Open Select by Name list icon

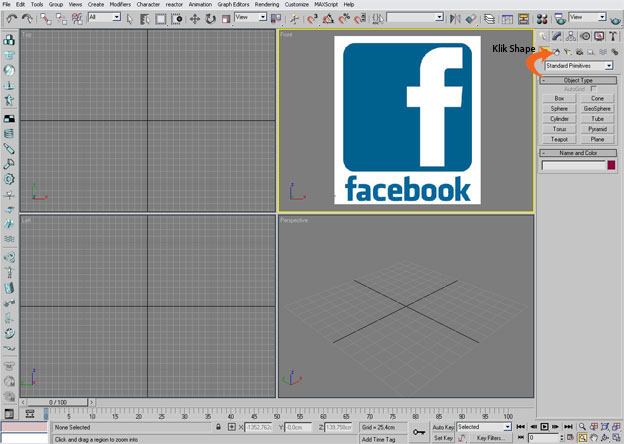[144, 19]
